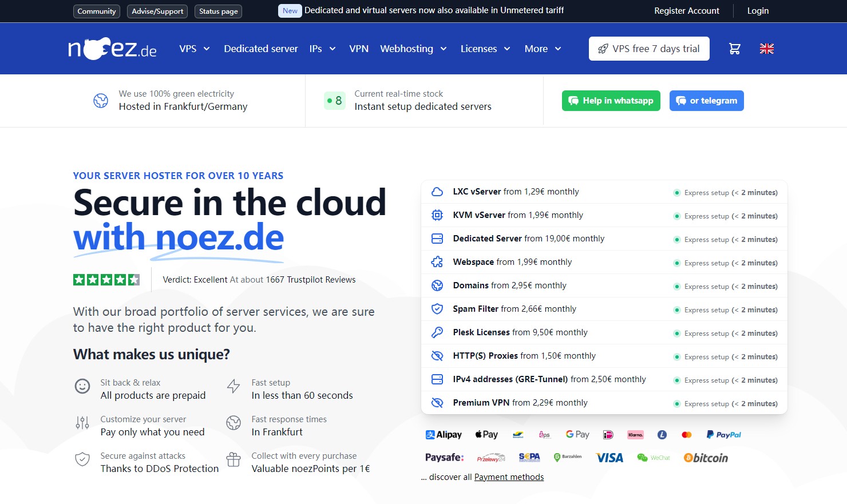The width and height of the screenshot is (847, 504).
Task: Open the shopping cart icon
Action: click(735, 49)
